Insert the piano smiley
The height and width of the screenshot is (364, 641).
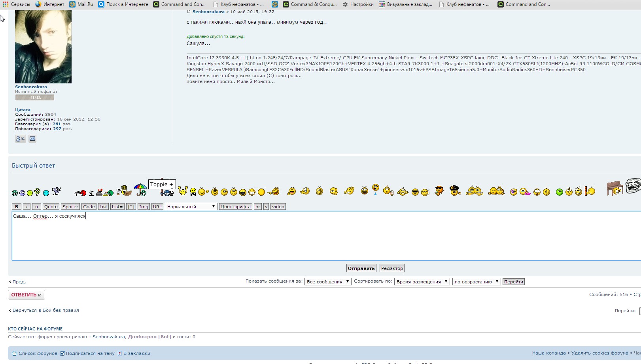pos(615,188)
